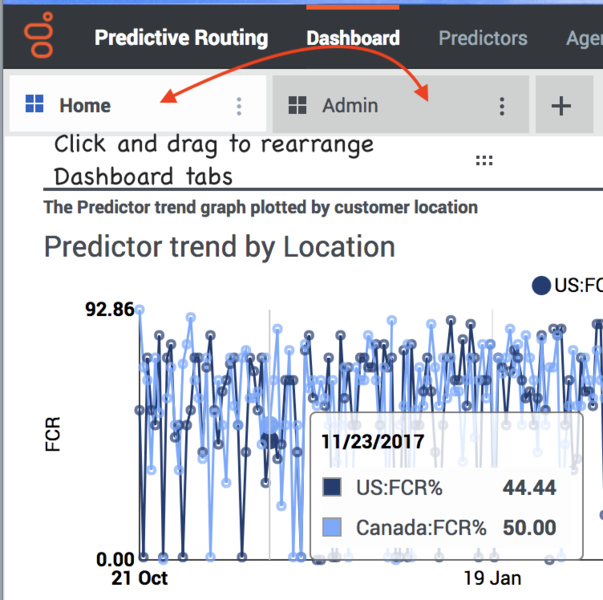603x600 pixels.
Task: Open Home tab options menu (three dots)
Action: [239, 106]
